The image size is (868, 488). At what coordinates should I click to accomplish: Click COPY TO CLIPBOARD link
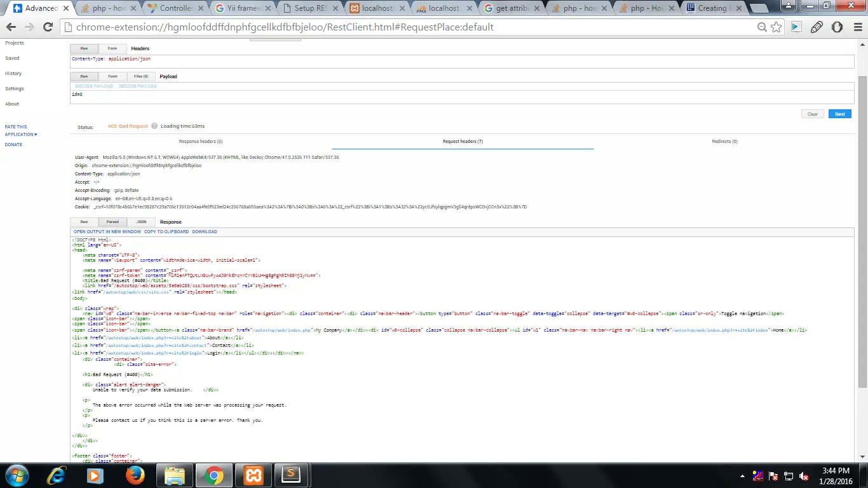(x=166, y=231)
